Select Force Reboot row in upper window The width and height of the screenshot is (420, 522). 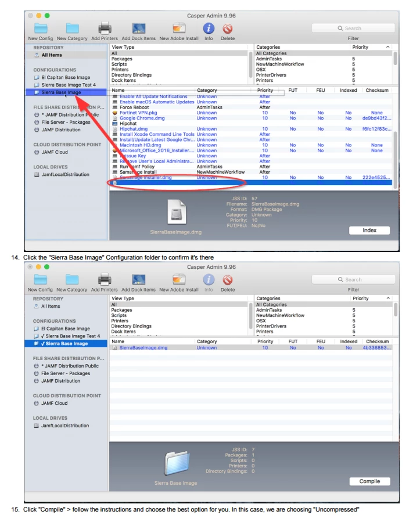coord(251,107)
